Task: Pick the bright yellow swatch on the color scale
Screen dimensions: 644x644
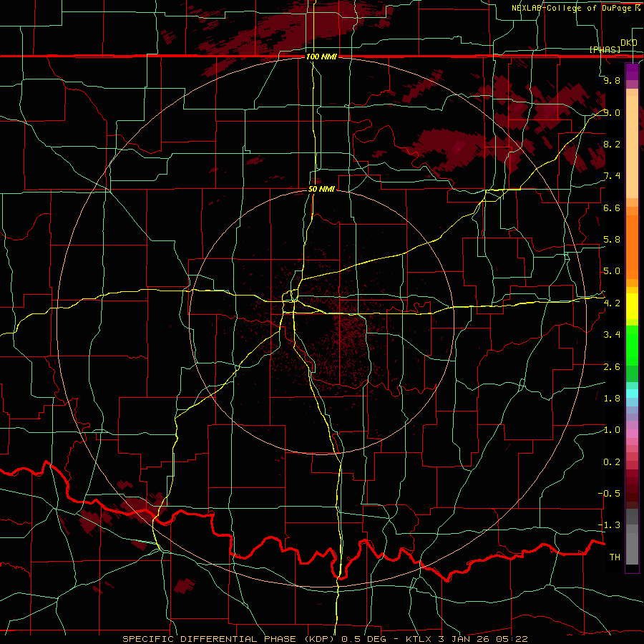Action: click(x=632, y=306)
